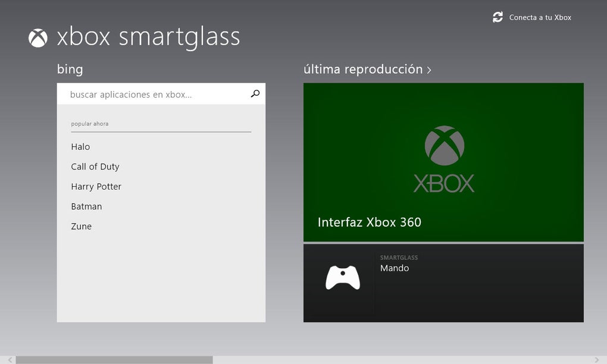Open the última reproducción section heading
Screen dimensions: 607x364
[x=363, y=69]
